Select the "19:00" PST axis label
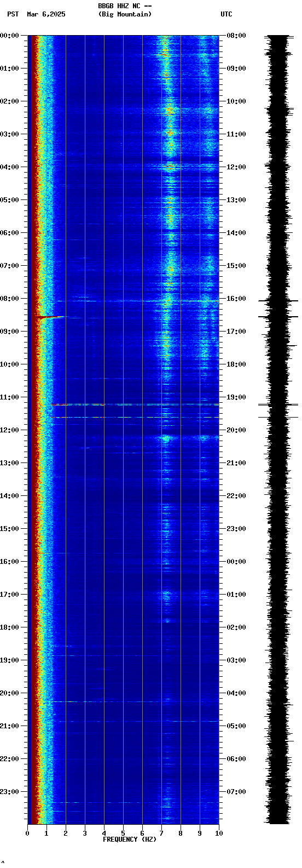 9,660
